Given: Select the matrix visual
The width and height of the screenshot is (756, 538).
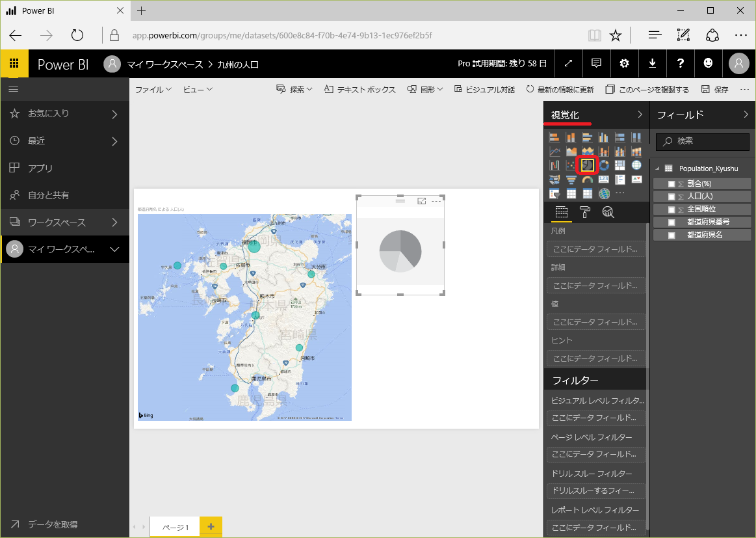Looking at the screenshot, I should [587, 193].
